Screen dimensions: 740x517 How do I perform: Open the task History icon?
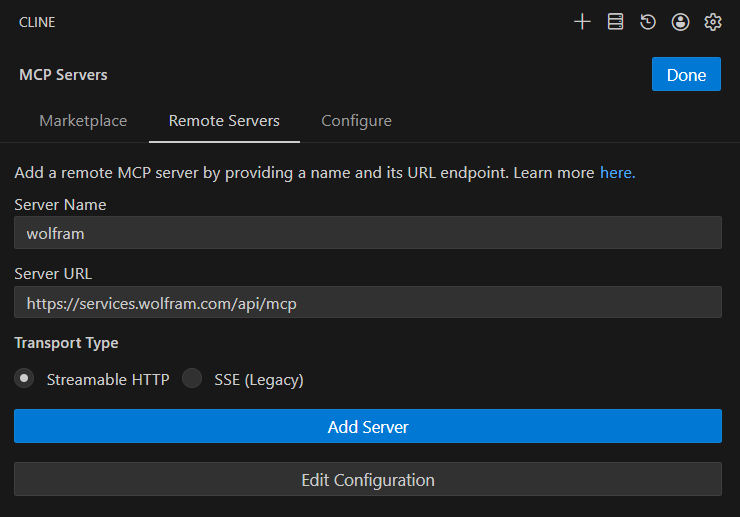coord(648,22)
